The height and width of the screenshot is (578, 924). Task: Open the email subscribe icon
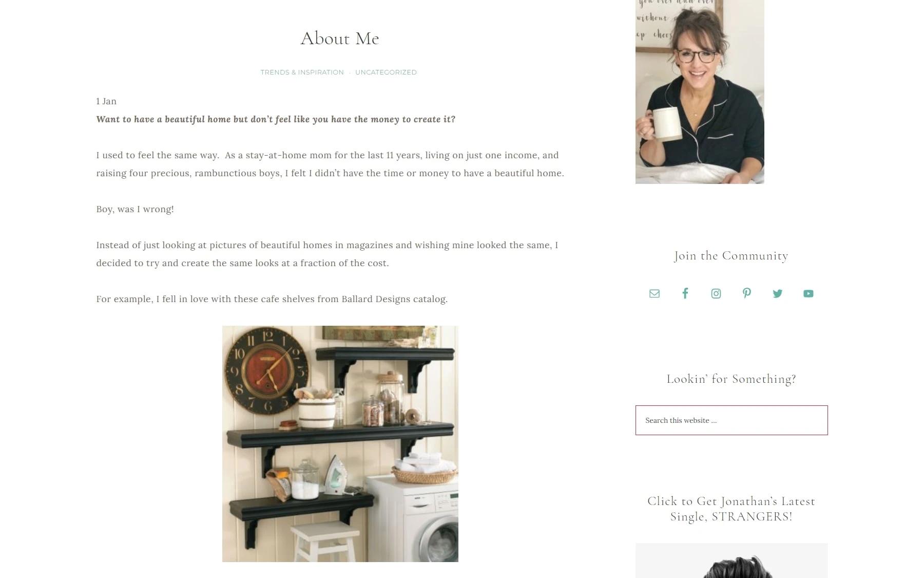654,293
